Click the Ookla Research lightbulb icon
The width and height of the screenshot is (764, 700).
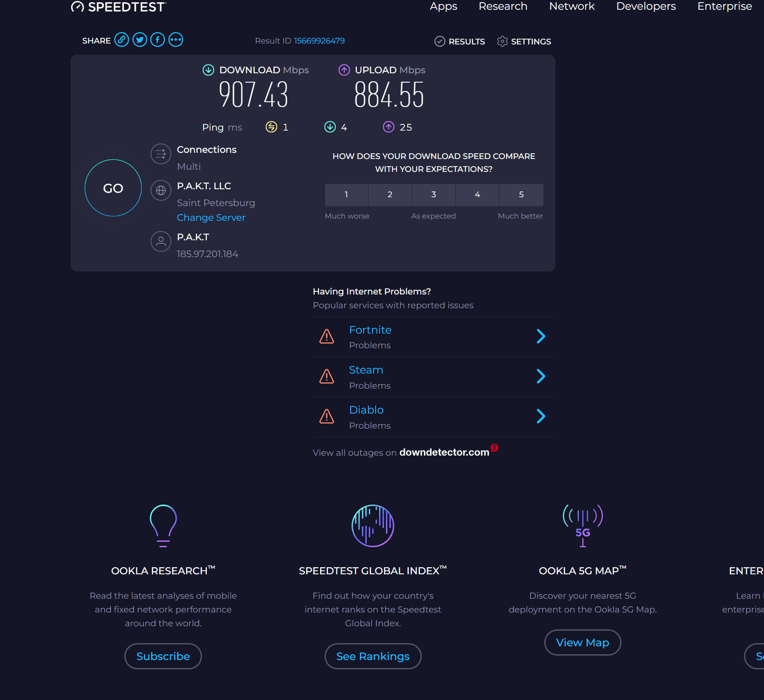pos(163,526)
